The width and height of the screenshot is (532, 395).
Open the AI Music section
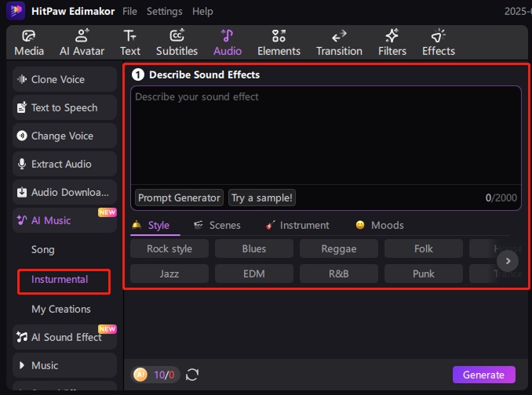[x=65, y=220]
